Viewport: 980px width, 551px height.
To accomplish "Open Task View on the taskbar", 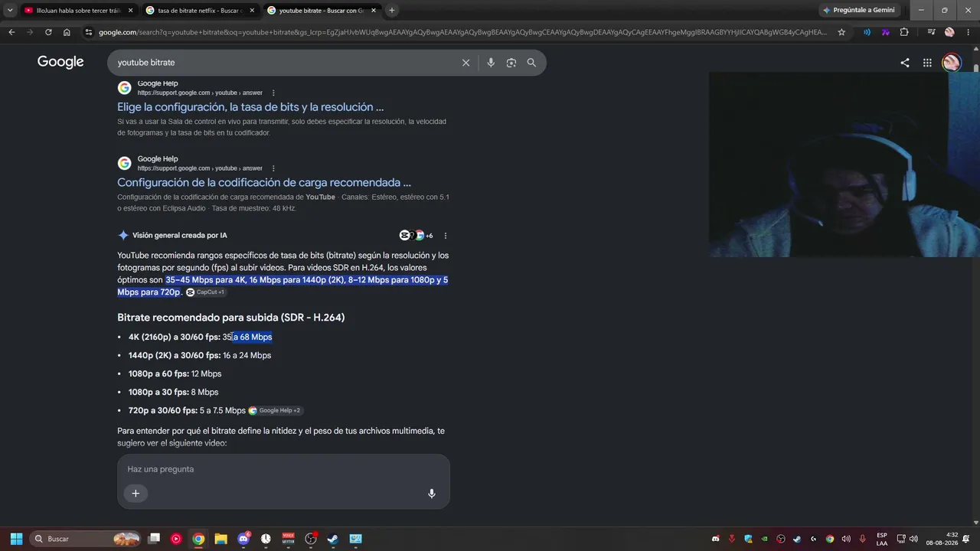I will pos(154,539).
